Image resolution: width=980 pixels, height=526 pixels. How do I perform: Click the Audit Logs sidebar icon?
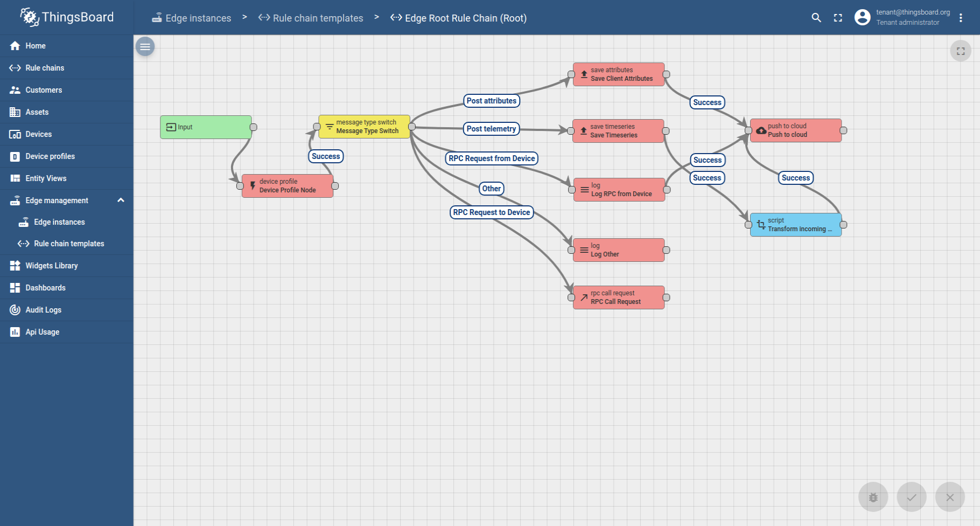15,310
